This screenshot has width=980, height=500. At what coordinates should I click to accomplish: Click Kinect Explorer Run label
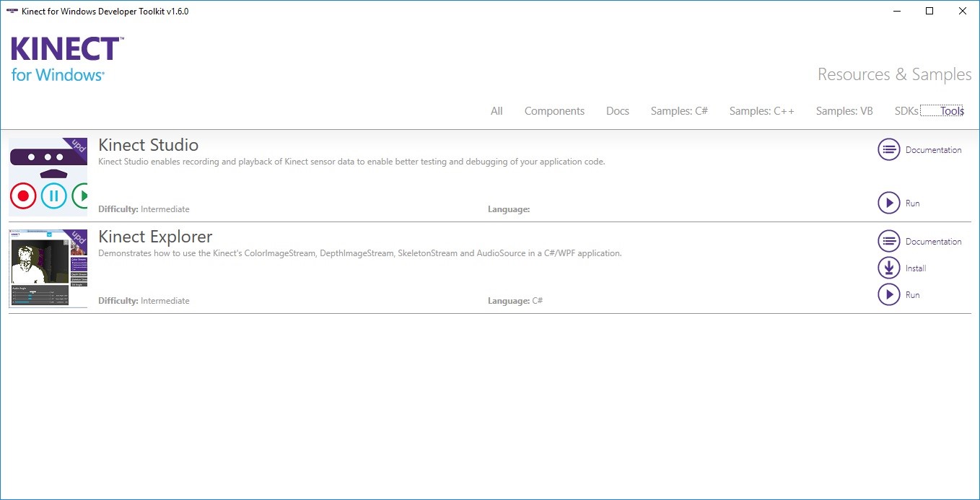(x=913, y=295)
